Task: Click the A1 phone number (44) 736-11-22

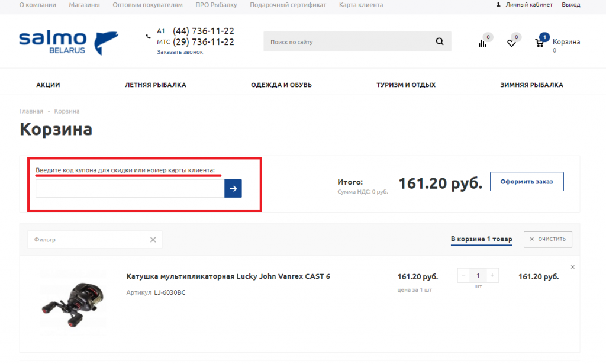Action: tap(204, 31)
